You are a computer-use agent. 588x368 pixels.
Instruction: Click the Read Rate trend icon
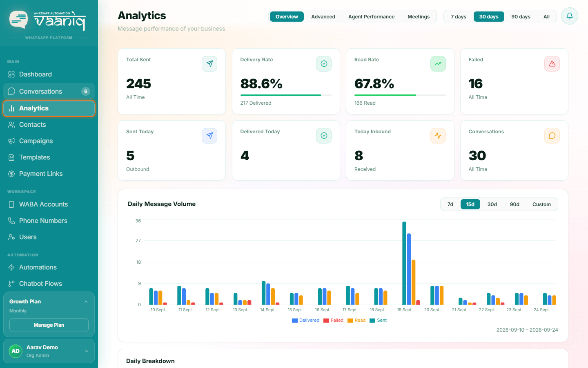tap(438, 64)
